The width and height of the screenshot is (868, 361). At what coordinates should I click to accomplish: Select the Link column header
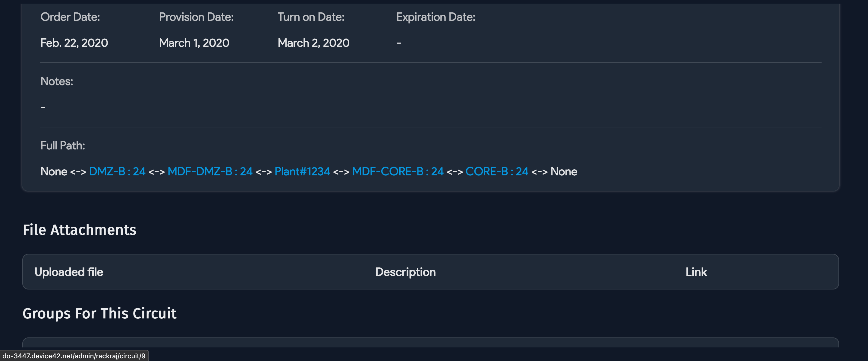point(696,272)
